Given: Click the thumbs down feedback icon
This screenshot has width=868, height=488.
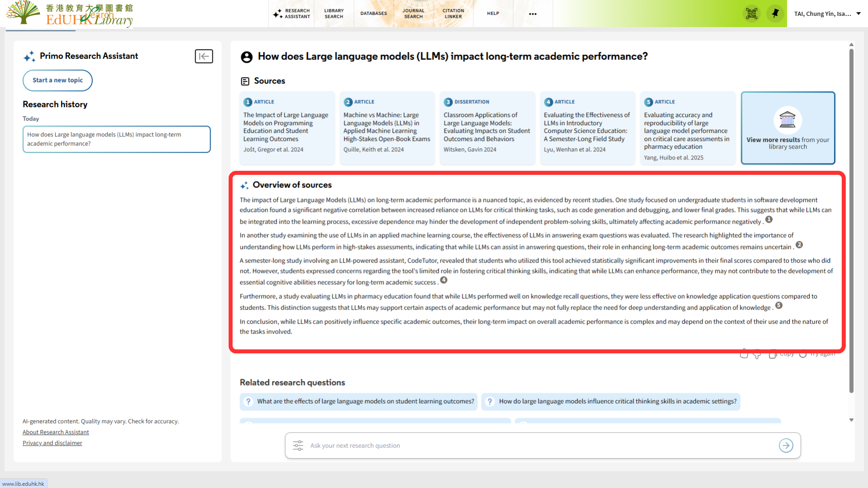Looking at the screenshot, I should coord(757,354).
